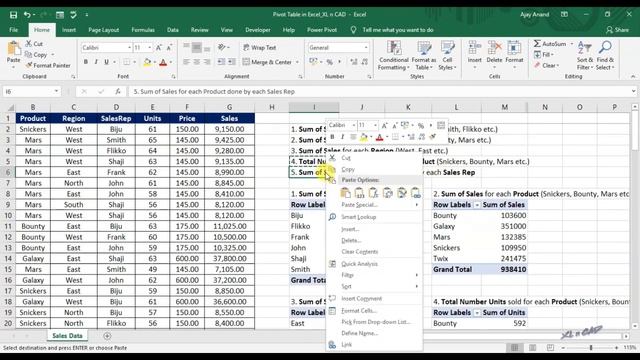Toggle Italic in the ribbon Font group
640x360 pixels.
point(96,62)
